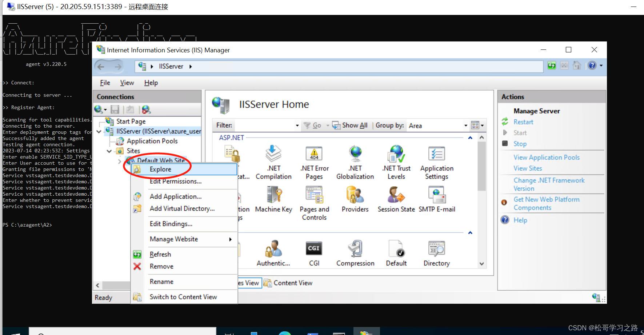
Task: Choose Refresh from the context menu
Action: tap(184, 254)
